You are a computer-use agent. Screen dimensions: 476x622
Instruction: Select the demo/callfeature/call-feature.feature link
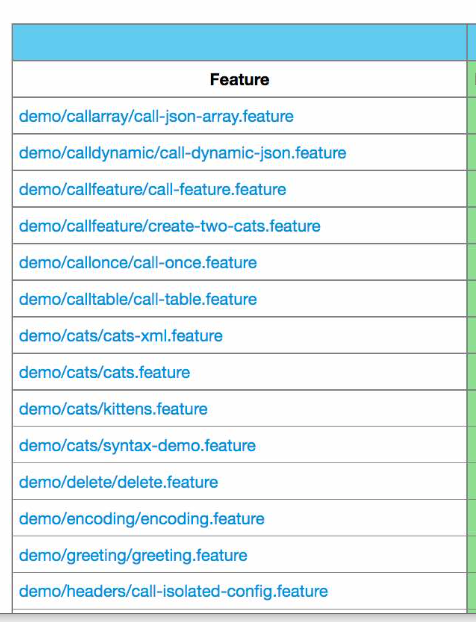coord(152,190)
